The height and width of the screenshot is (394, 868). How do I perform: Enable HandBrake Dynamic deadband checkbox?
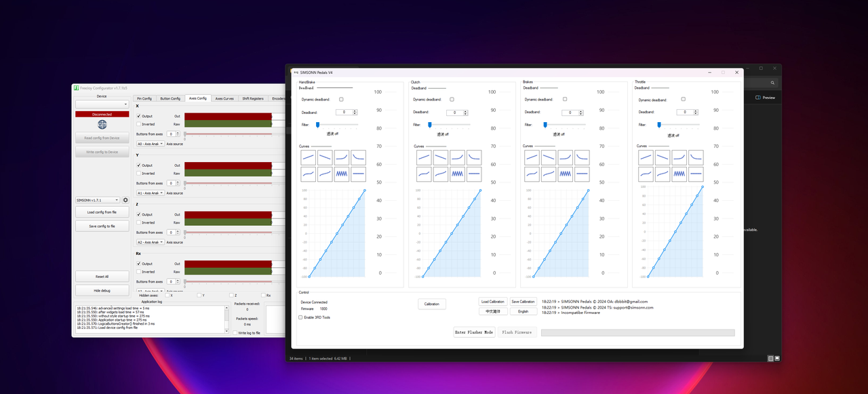(x=341, y=99)
